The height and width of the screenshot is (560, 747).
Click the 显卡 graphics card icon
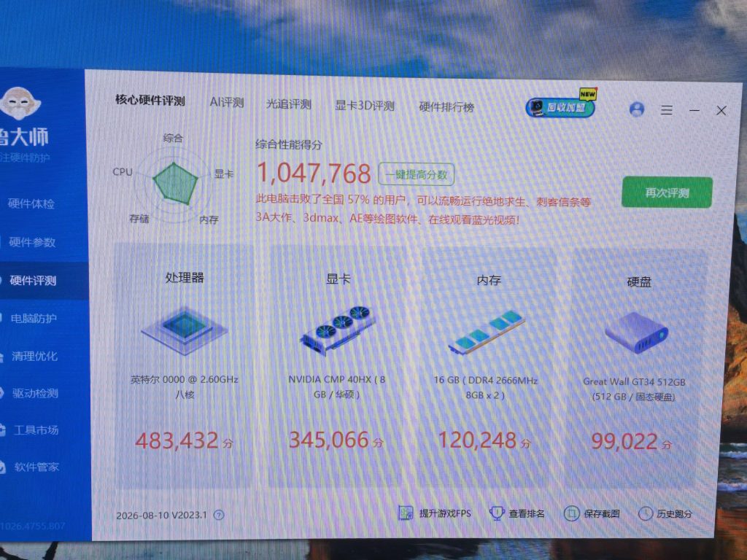click(x=337, y=330)
